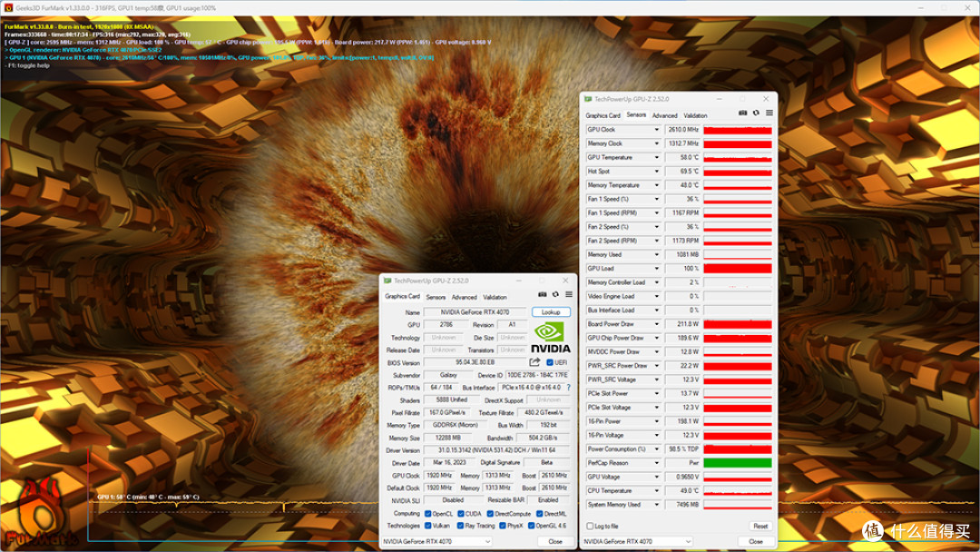Open the Memory Used sensor dropdown
The height and width of the screenshot is (552, 980).
[x=656, y=254]
